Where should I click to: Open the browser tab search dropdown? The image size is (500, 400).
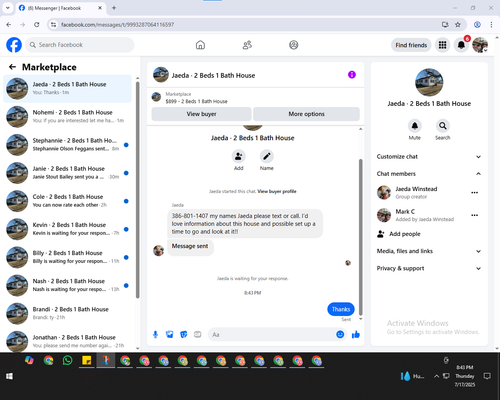point(8,8)
